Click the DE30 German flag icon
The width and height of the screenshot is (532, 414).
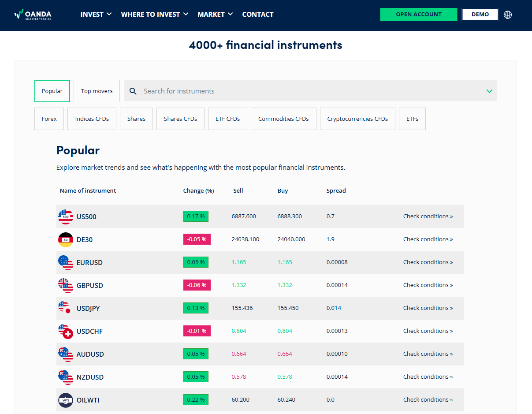pos(66,239)
